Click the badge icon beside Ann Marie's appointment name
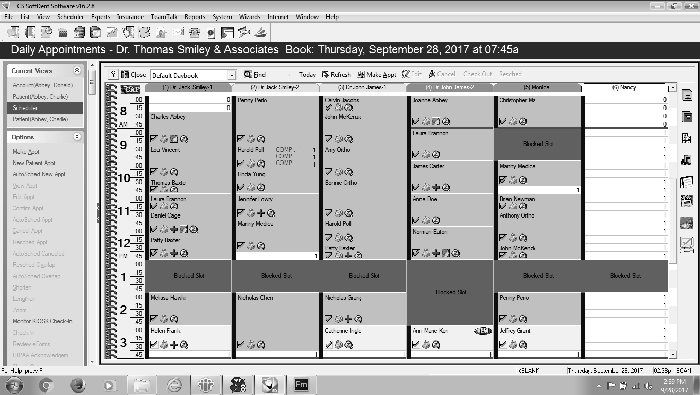The height and width of the screenshot is (395, 700). 482,331
